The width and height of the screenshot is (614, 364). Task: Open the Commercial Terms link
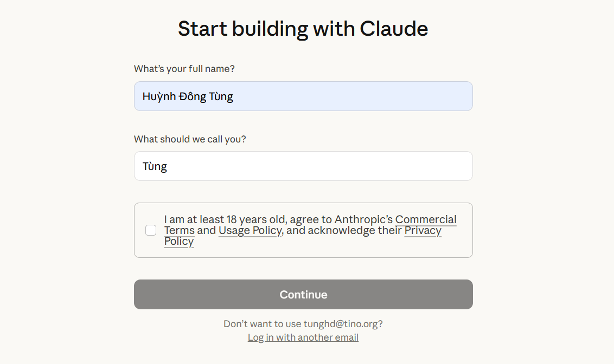coord(426,219)
